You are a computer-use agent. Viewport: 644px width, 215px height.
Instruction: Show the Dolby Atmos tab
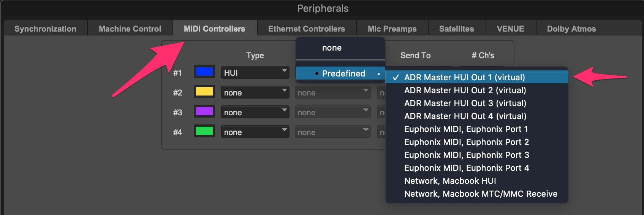tap(571, 29)
